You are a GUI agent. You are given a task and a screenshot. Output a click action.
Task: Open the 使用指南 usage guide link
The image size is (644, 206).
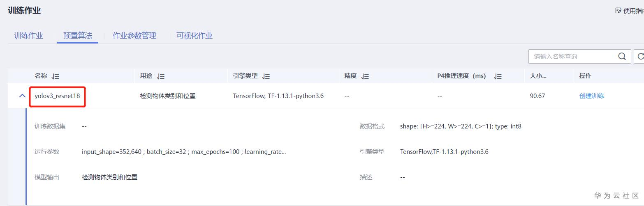pos(634,11)
